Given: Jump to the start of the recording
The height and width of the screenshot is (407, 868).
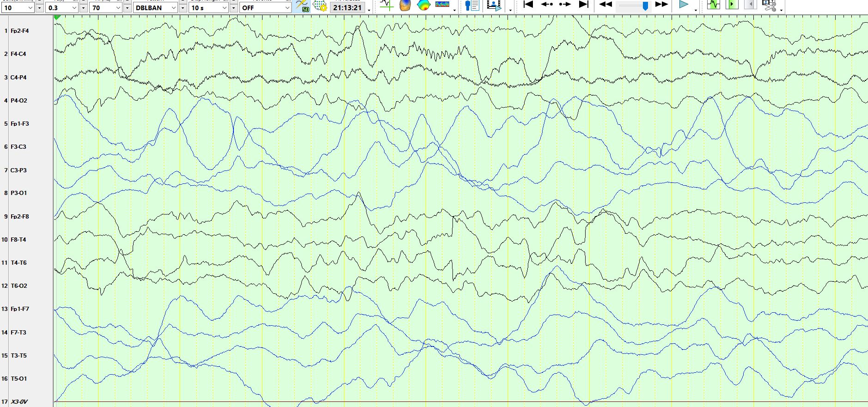Looking at the screenshot, I should 528,5.
